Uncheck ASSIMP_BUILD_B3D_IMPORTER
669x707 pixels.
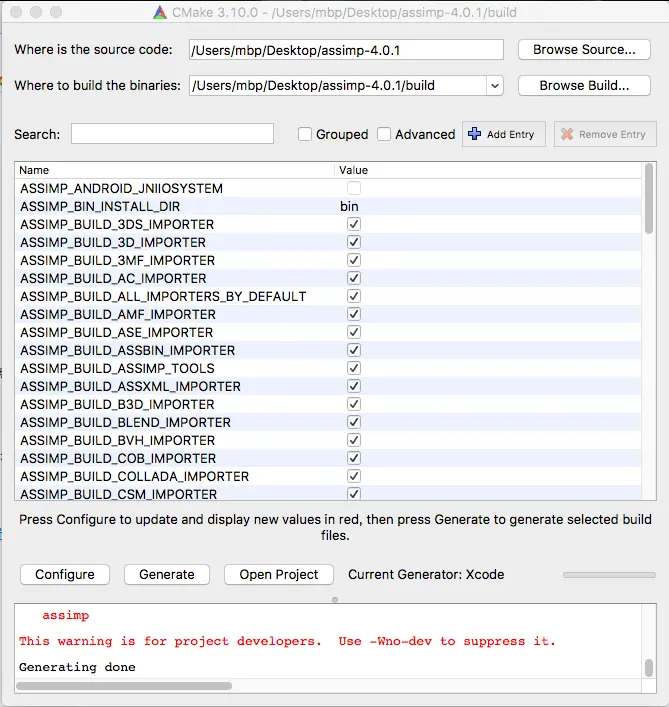354,404
